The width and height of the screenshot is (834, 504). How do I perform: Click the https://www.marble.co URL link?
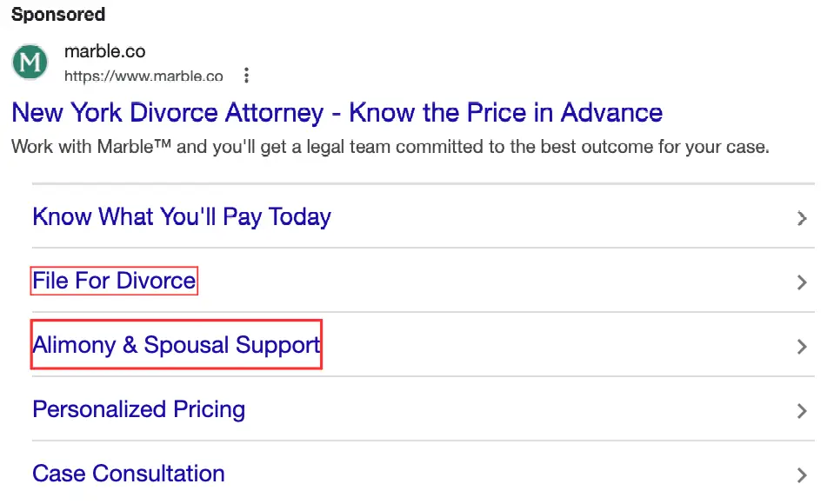143,76
